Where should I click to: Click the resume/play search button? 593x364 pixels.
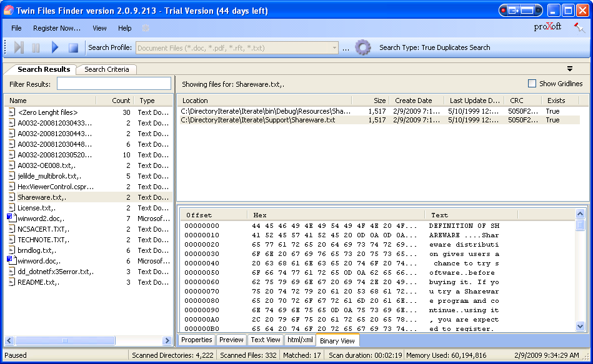click(55, 47)
